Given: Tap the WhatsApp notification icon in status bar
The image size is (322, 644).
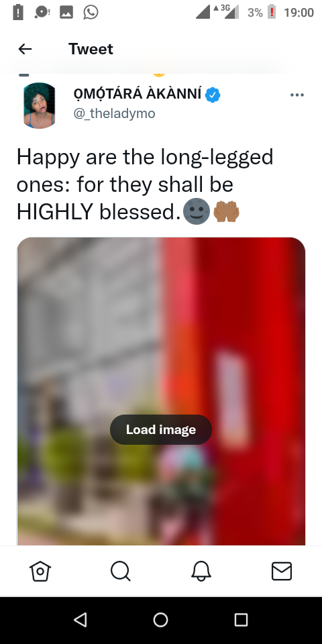Looking at the screenshot, I should [91, 12].
